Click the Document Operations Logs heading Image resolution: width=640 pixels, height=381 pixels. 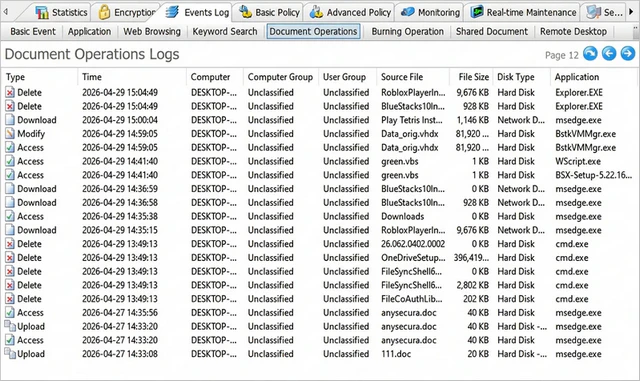(x=92, y=54)
